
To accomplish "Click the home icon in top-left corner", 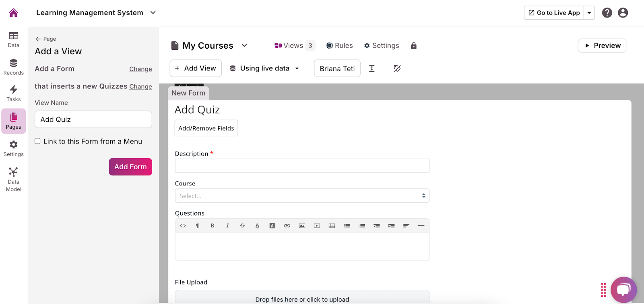I will [13, 13].
